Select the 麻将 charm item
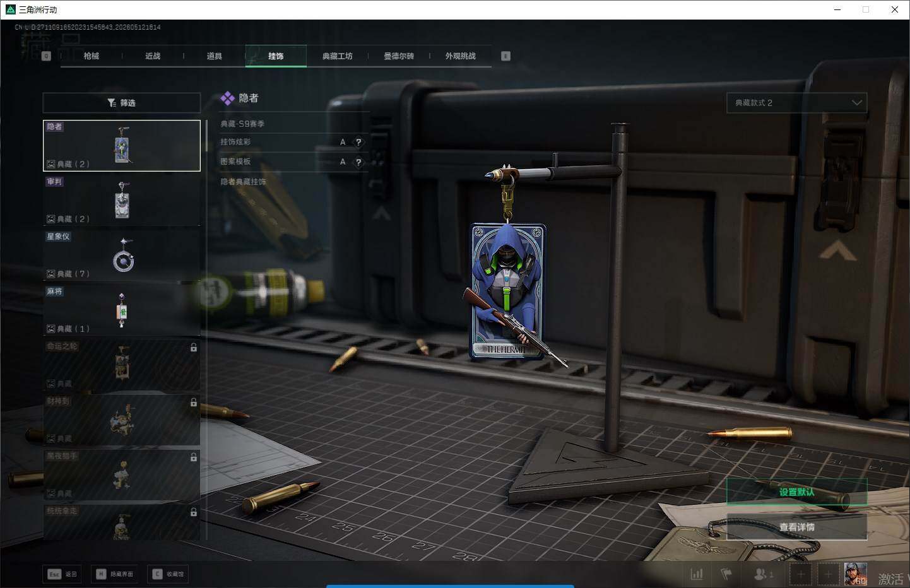This screenshot has height=588, width=910. 122,310
